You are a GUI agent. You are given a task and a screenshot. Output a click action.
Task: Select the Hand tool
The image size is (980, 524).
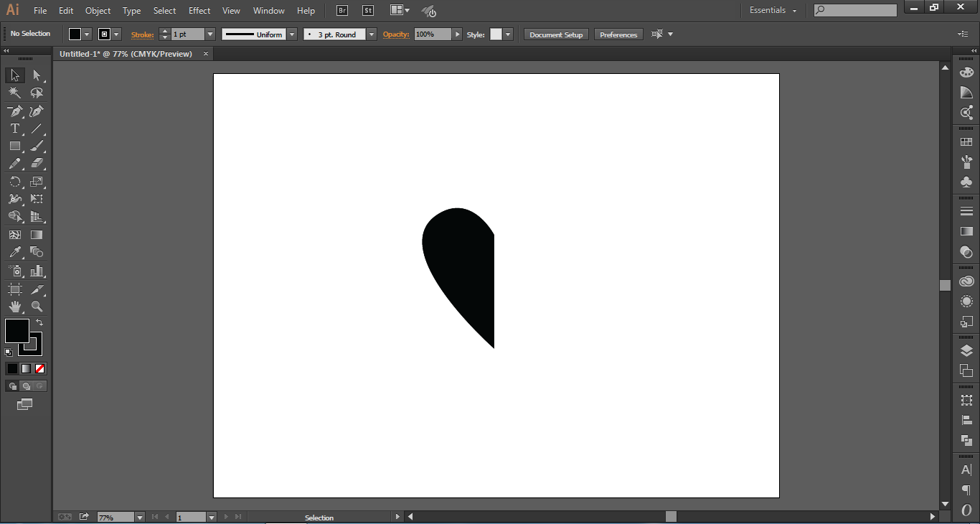click(x=14, y=305)
